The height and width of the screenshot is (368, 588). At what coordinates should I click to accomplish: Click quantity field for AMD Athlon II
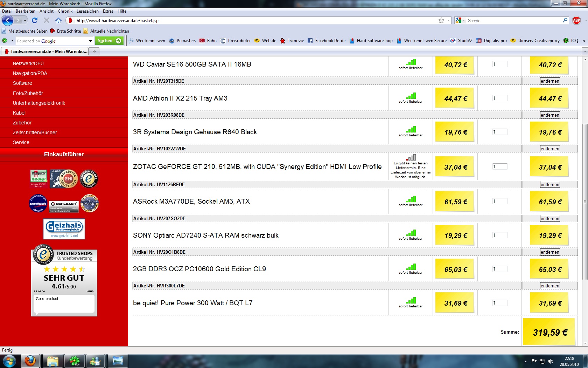(x=500, y=98)
